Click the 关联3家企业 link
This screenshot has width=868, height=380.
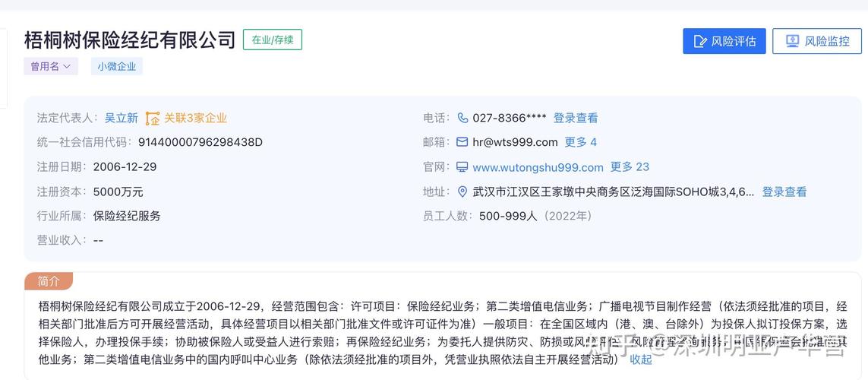tap(195, 118)
